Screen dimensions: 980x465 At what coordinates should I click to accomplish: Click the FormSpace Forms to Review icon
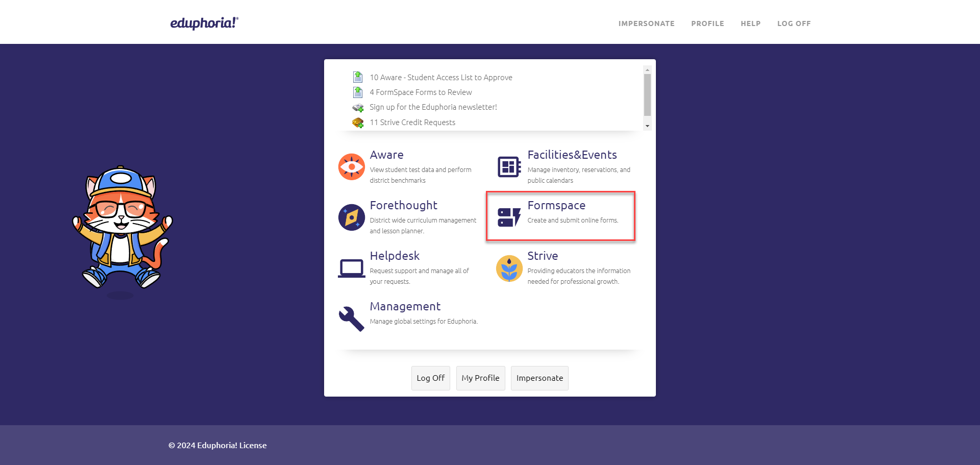[358, 92]
